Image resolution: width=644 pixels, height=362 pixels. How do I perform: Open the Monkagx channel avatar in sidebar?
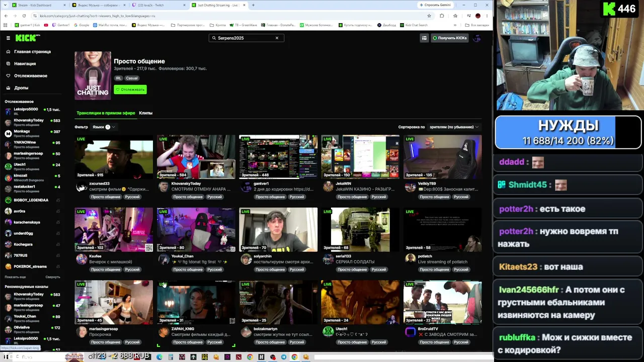(x=8, y=133)
